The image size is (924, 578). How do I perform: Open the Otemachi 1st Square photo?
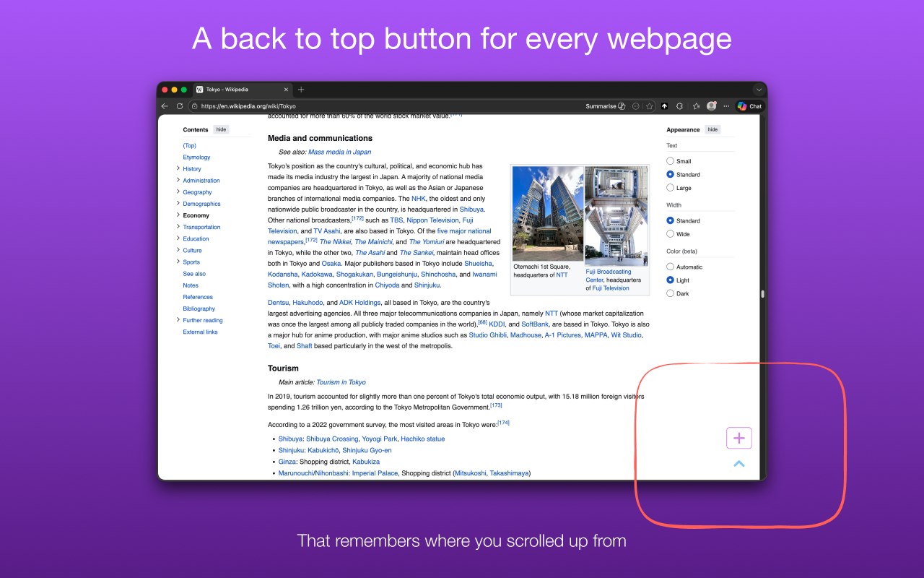(x=548, y=214)
